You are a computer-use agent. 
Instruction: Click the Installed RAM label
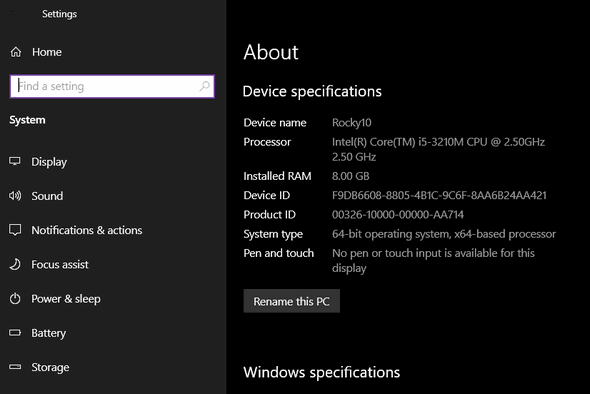click(277, 176)
